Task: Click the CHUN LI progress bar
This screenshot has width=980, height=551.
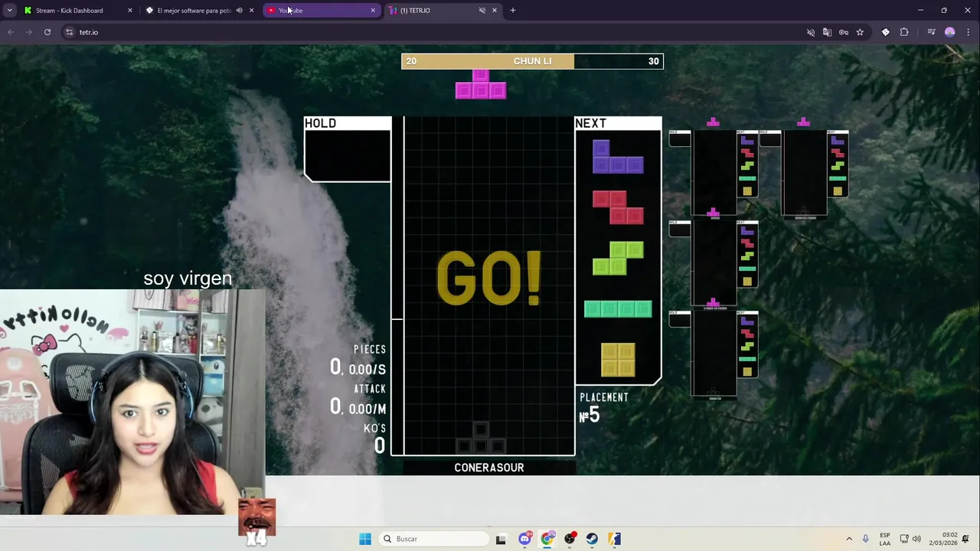Action: (x=532, y=61)
